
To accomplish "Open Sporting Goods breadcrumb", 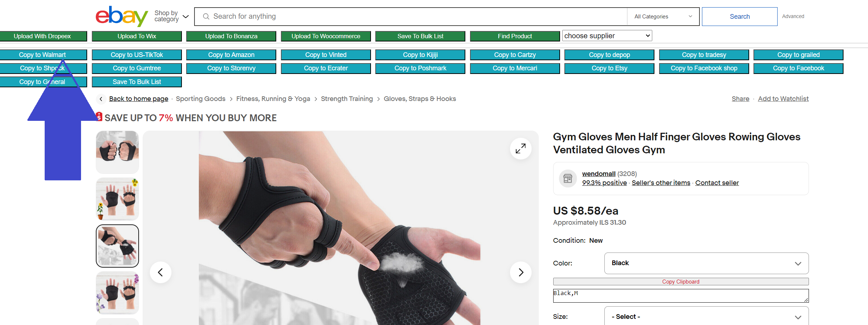I will click(201, 99).
